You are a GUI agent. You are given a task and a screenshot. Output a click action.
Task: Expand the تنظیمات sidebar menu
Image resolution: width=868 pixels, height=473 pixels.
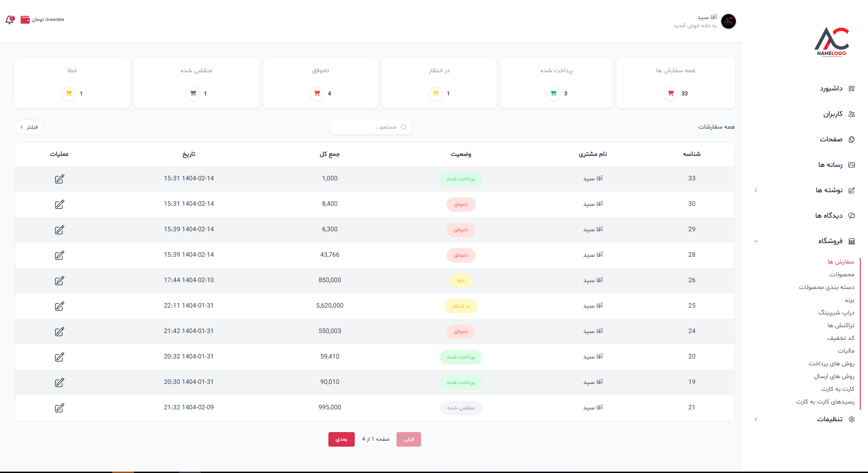coord(756,419)
